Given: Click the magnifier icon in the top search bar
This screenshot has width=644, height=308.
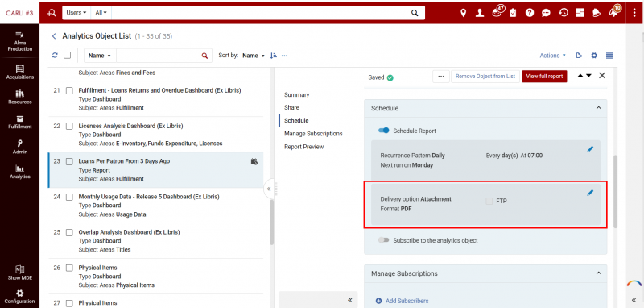Looking at the screenshot, I should coord(415,13).
